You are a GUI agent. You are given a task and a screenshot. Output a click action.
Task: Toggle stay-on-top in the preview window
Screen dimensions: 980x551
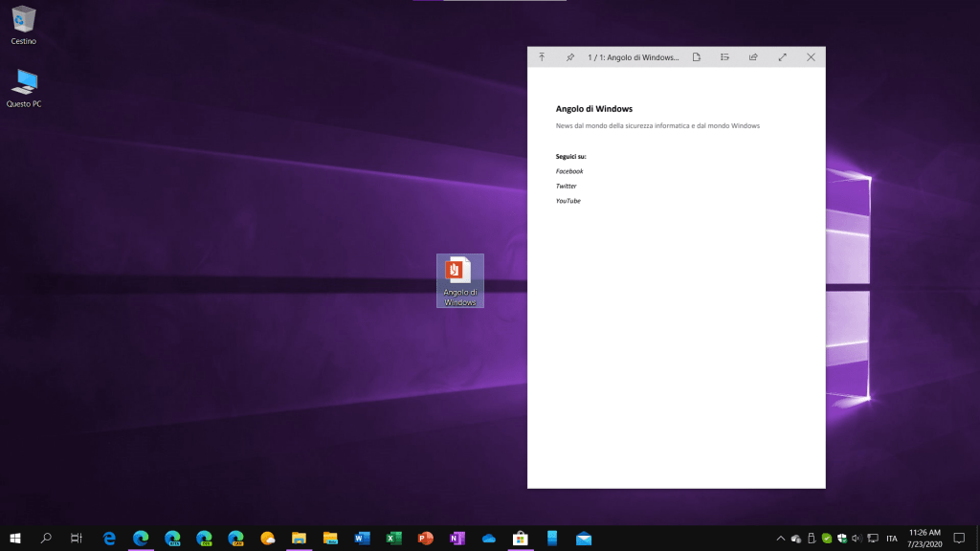coord(542,57)
